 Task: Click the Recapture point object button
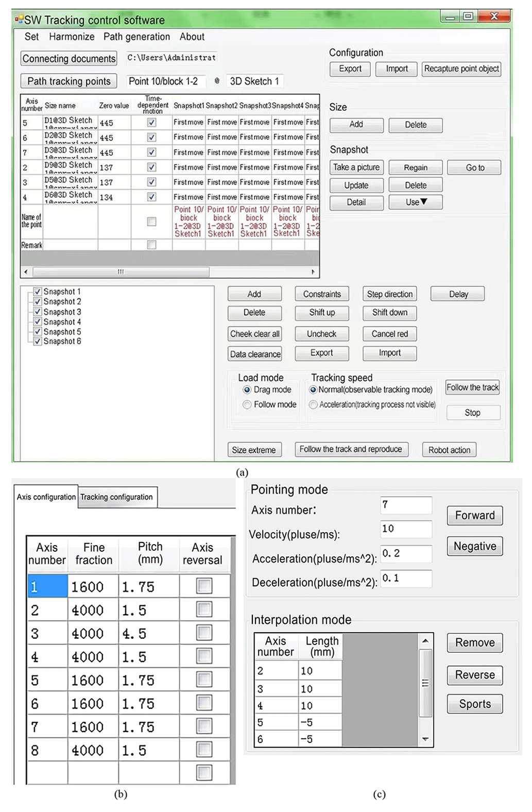461,69
